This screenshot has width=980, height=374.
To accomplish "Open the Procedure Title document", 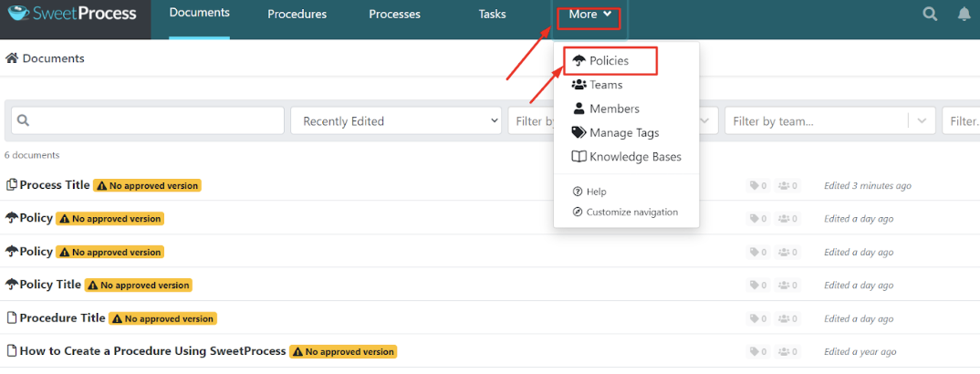I will [62, 317].
